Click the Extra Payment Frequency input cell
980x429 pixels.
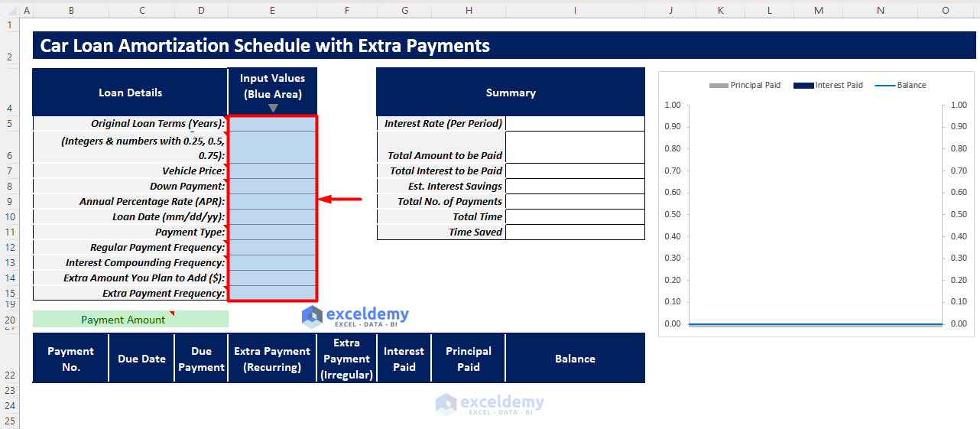[272, 293]
